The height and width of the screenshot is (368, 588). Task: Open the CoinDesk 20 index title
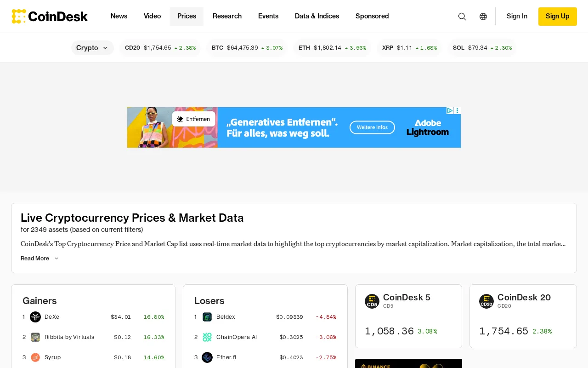point(524,298)
